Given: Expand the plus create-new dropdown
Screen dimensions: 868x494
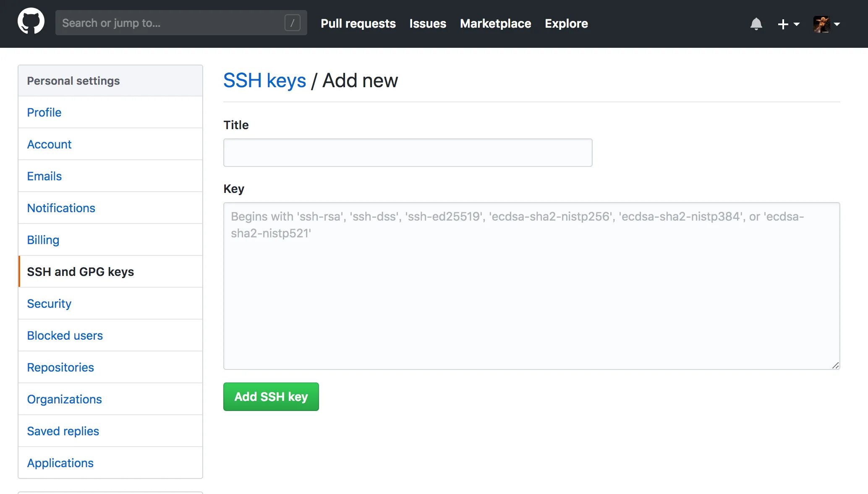Looking at the screenshot, I should [788, 24].
